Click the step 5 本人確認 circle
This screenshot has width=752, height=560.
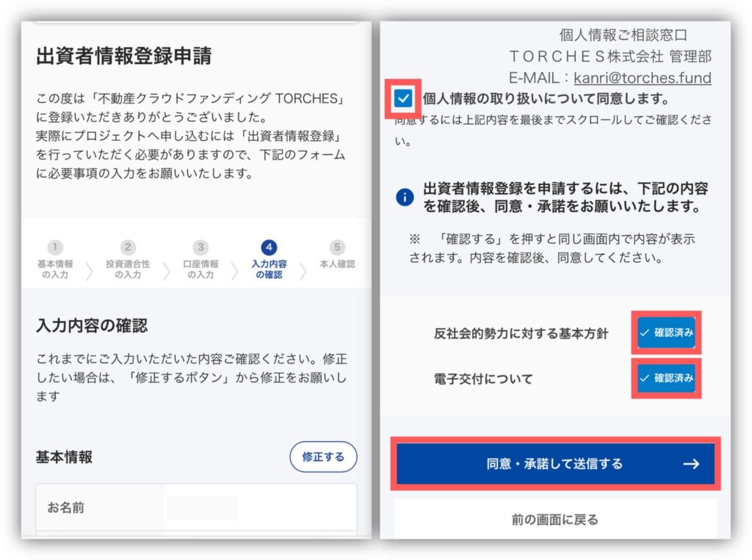point(337,247)
